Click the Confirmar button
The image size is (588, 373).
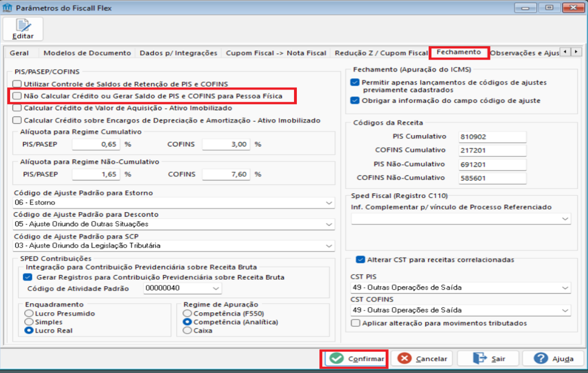pos(355,358)
